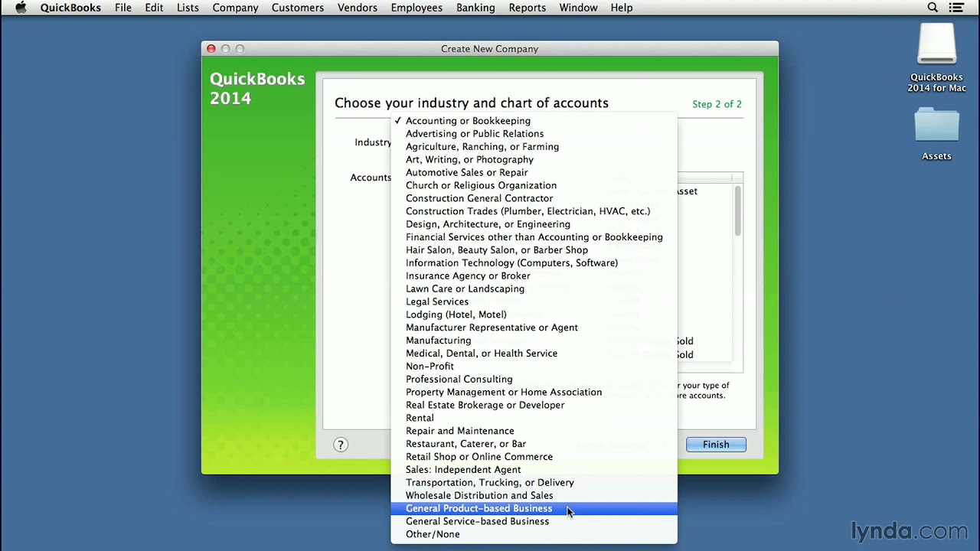
Task: Click the Finish button
Action: pyautogui.click(x=716, y=445)
